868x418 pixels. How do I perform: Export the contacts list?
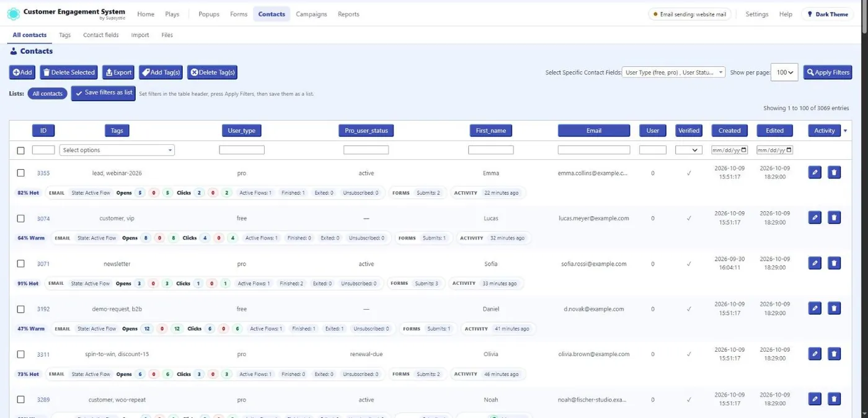118,72
